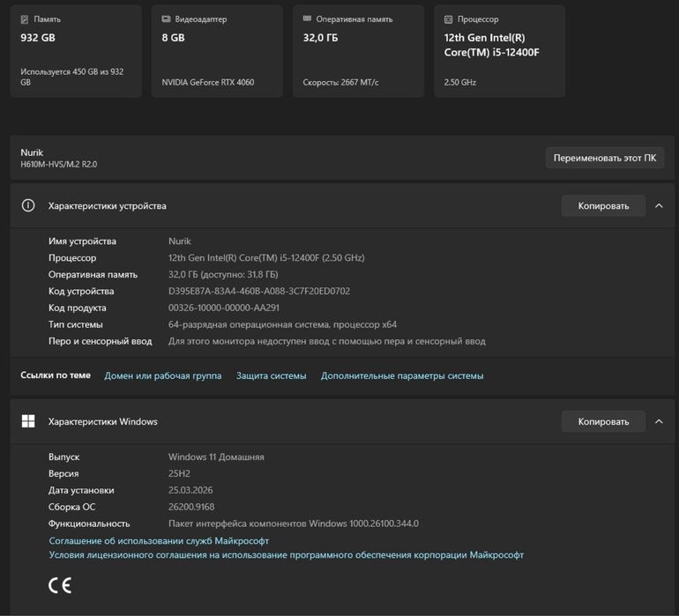679x616 pixels.
Task: Click the Код продукта label
Action: click(77, 308)
